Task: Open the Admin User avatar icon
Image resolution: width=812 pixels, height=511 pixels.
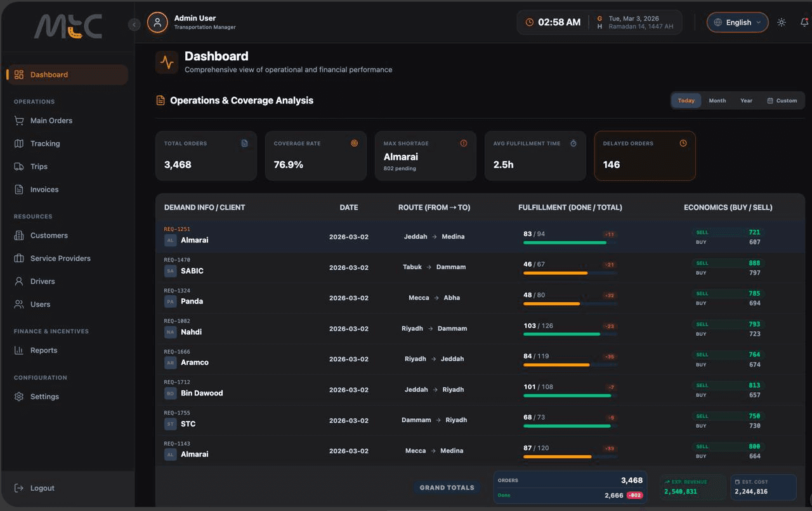Action: coord(157,22)
